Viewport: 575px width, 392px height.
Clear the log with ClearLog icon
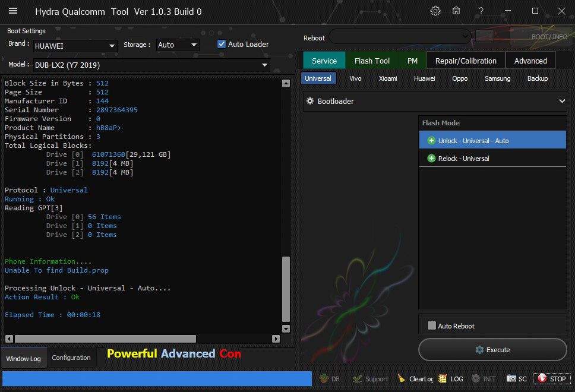point(415,378)
